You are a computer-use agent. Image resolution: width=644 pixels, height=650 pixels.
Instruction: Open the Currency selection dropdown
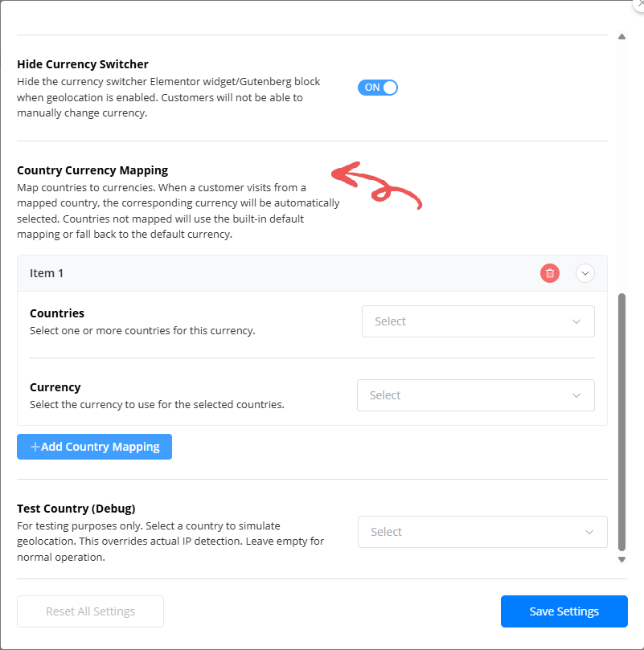coord(475,395)
